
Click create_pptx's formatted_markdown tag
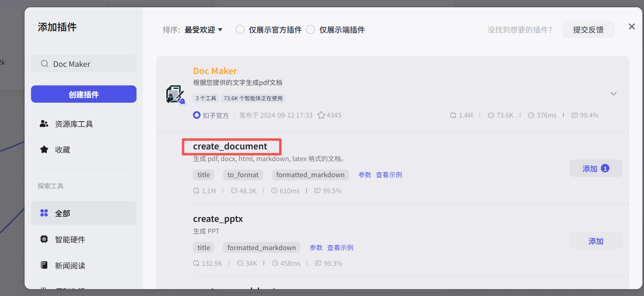(262, 248)
